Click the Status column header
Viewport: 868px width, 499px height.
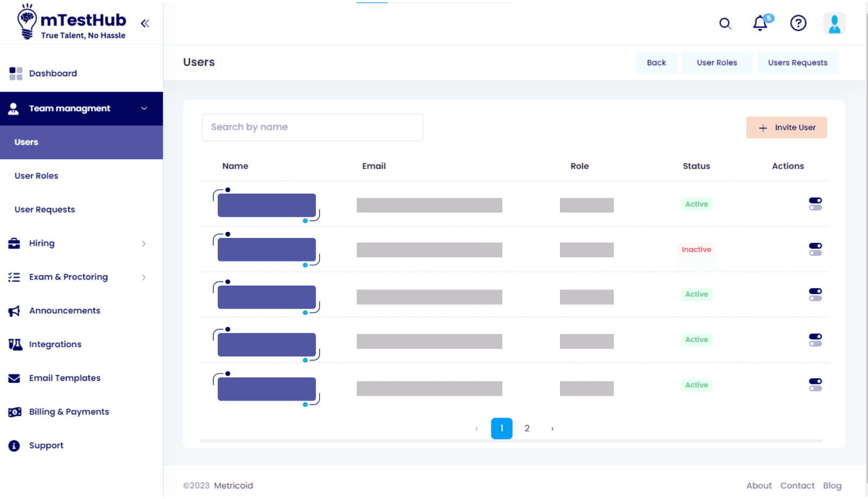697,166
